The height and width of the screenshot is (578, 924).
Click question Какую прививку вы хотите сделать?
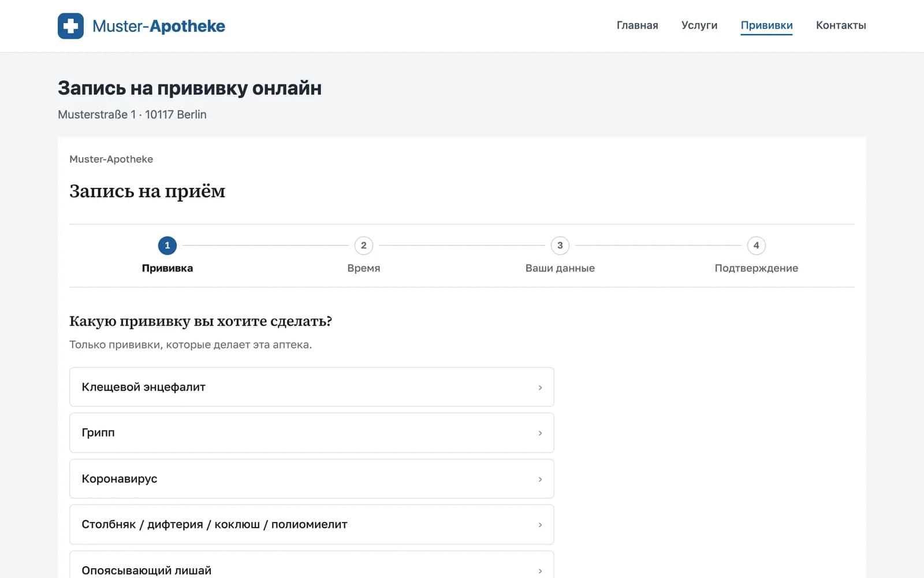tap(200, 321)
